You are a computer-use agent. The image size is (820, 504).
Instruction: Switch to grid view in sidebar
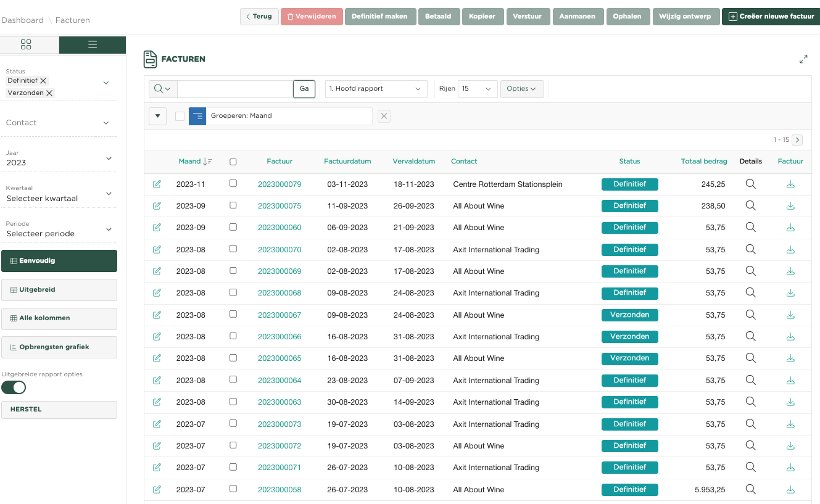[x=26, y=44]
